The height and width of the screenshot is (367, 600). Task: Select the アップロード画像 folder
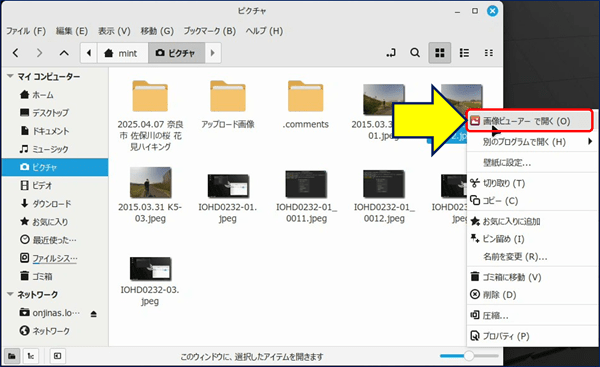[228, 96]
